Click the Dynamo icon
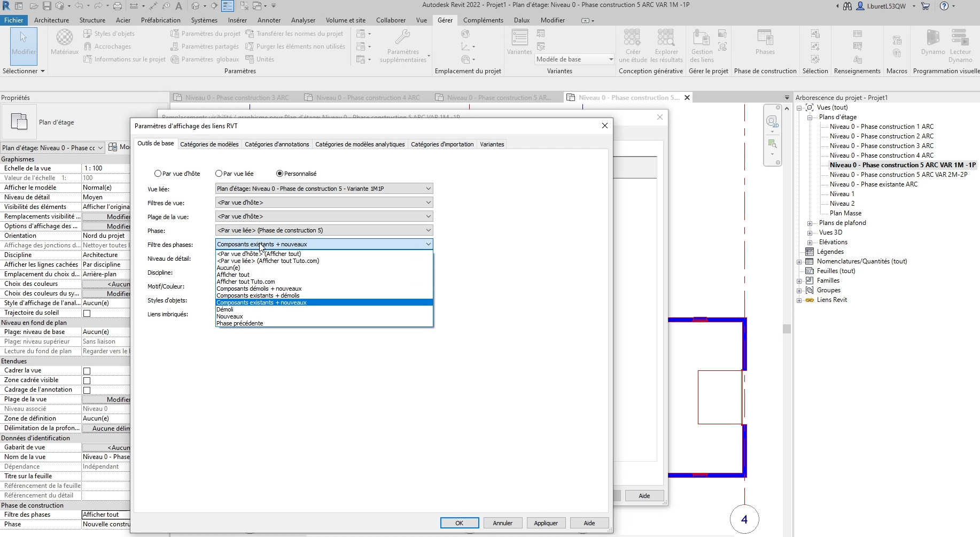The image size is (980, 537). point(932,38)
